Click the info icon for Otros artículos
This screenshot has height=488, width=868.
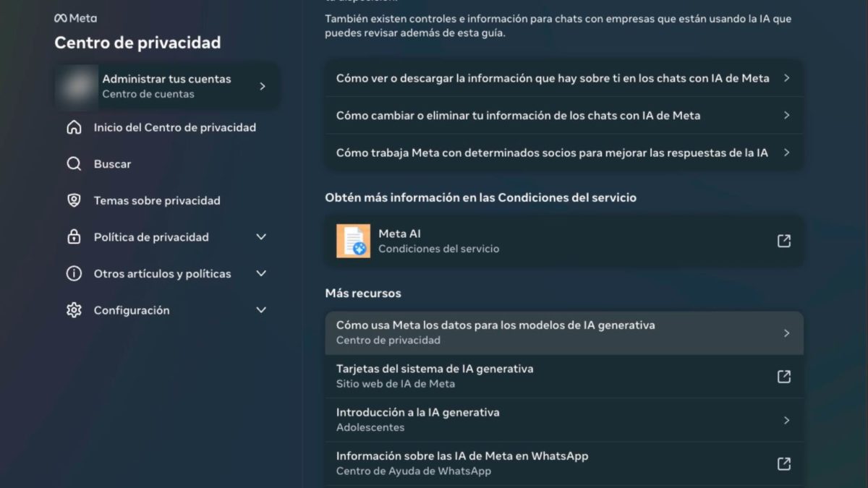(74, 273)
